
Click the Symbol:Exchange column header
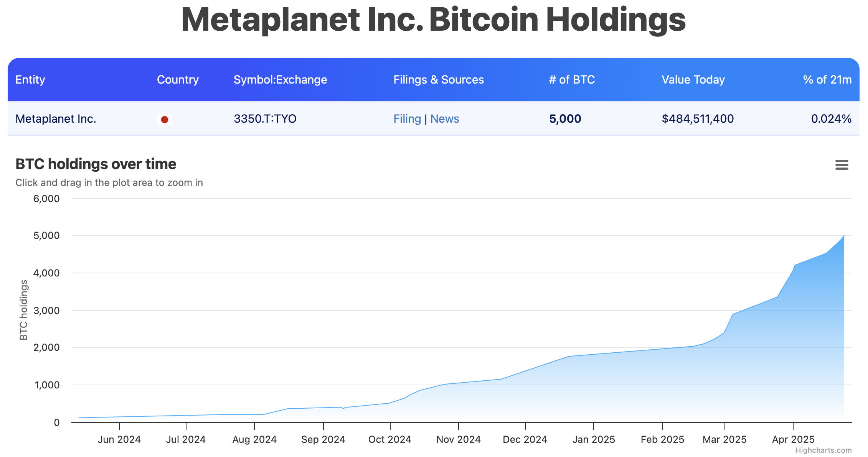point(280,80)
